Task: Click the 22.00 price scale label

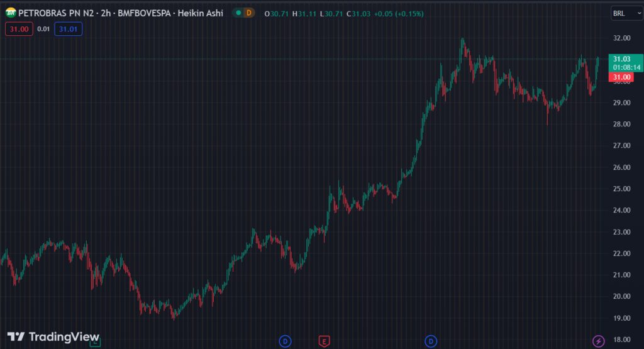Action: (x=622, y=253)
